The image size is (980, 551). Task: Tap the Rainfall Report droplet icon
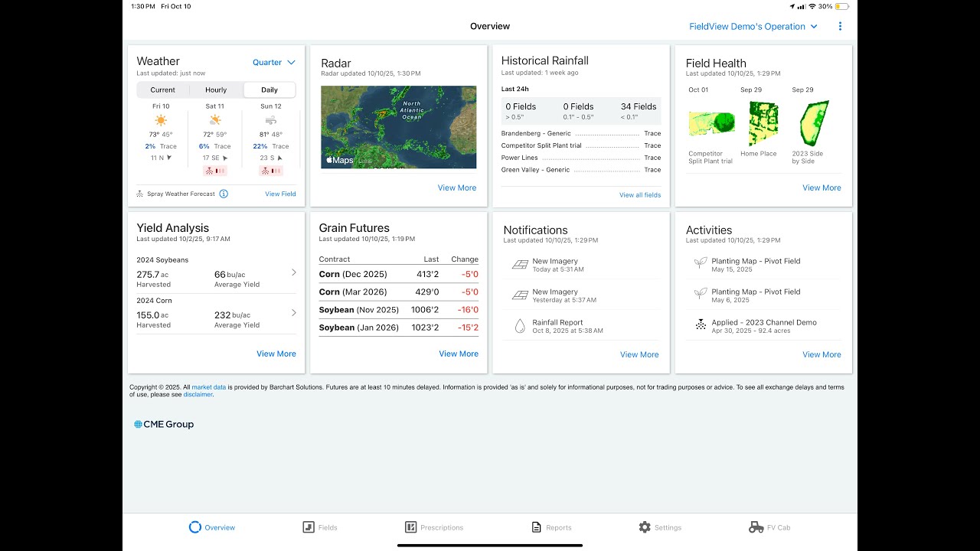tap(520, 326)
